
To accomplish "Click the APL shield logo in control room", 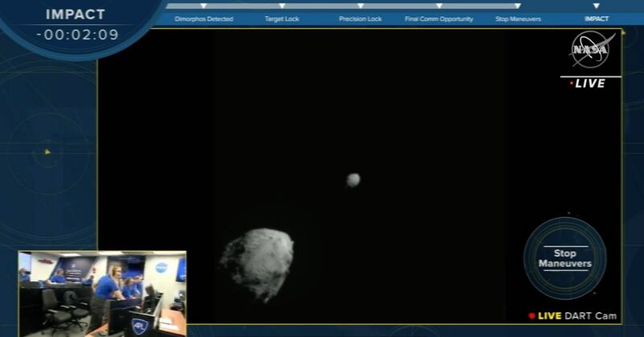I will click(138, 326).
